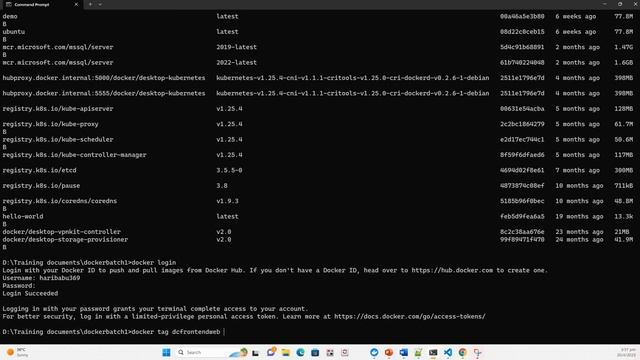
Task: Click 'docker/desktop-vpnkit-controller' row name
Action: (62, 232)
